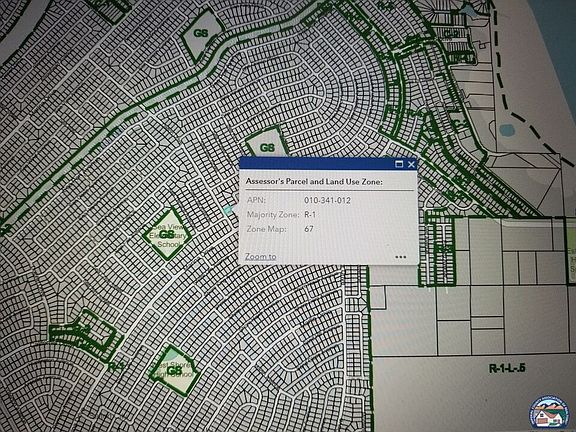This screenshot has height=432, width=576.
Task: Click the Zone Map 67 value
Action: tap(309, 229)
